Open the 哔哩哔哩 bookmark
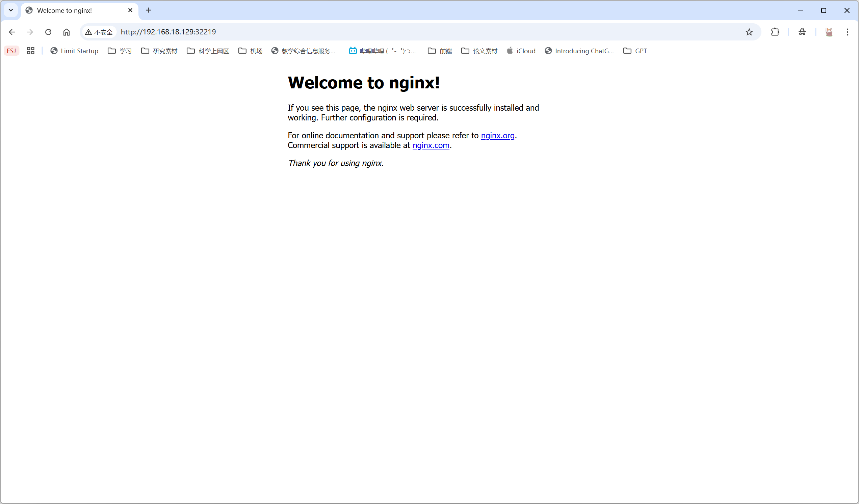 pyautogui.click(x=382, y=51)
